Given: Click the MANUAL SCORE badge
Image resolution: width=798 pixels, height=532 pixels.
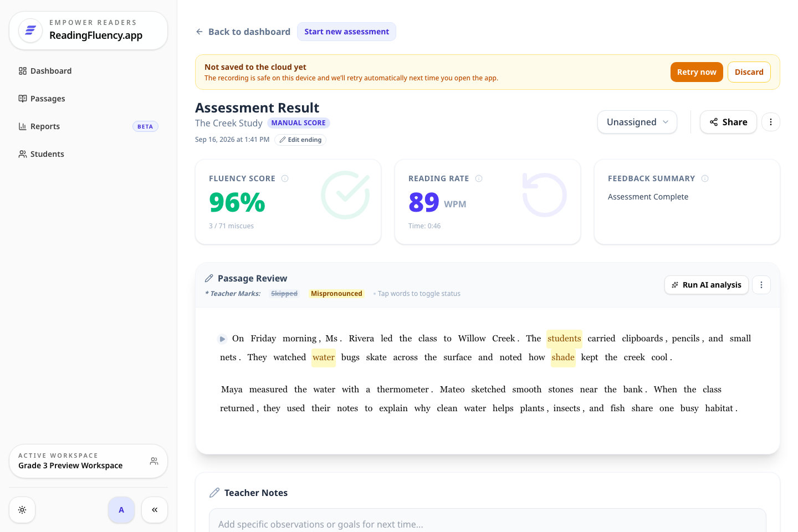Looking at the screenshot, I should click(x=299, y=123).
